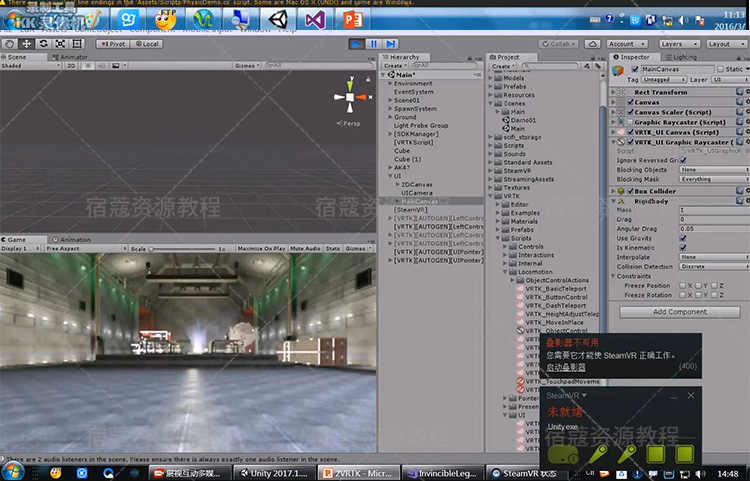
Task: Switch to the Animator tab
Action: pyautogui.click(x=73, y=57)
